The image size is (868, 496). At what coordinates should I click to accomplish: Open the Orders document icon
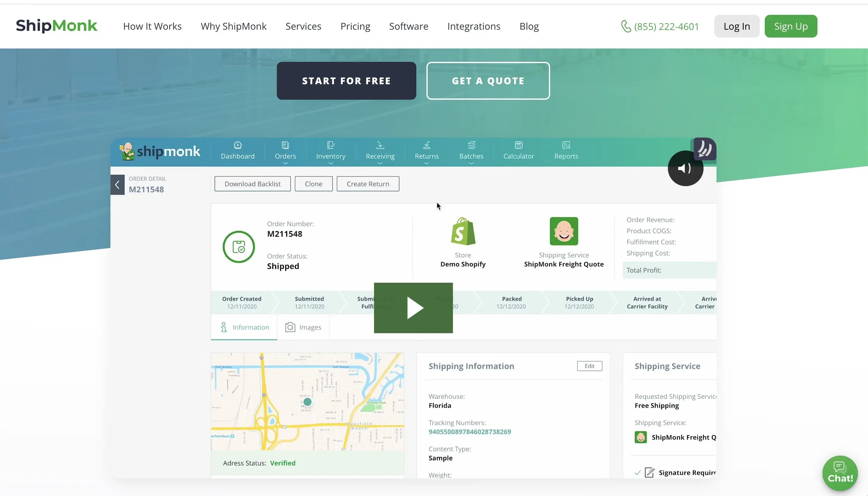(x=285, y=145)
